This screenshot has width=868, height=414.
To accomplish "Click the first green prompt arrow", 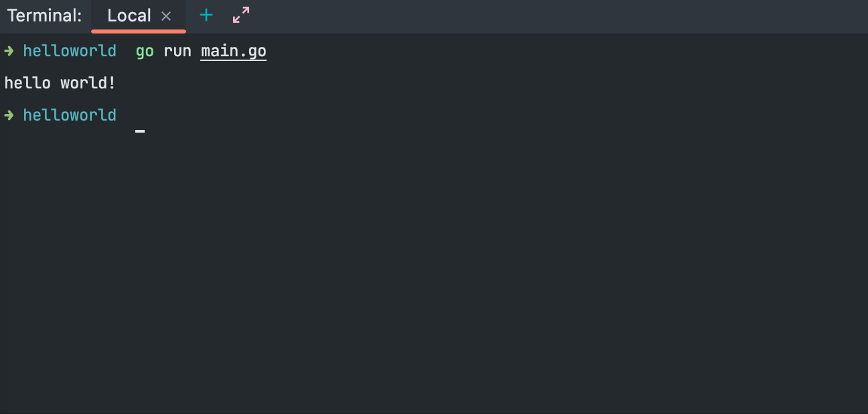I will pyautogui.click(x=9, y=51).
